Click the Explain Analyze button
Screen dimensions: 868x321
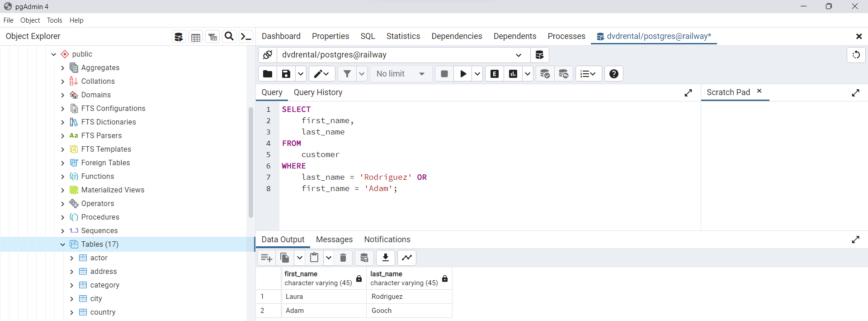click(x=513, y=74)
